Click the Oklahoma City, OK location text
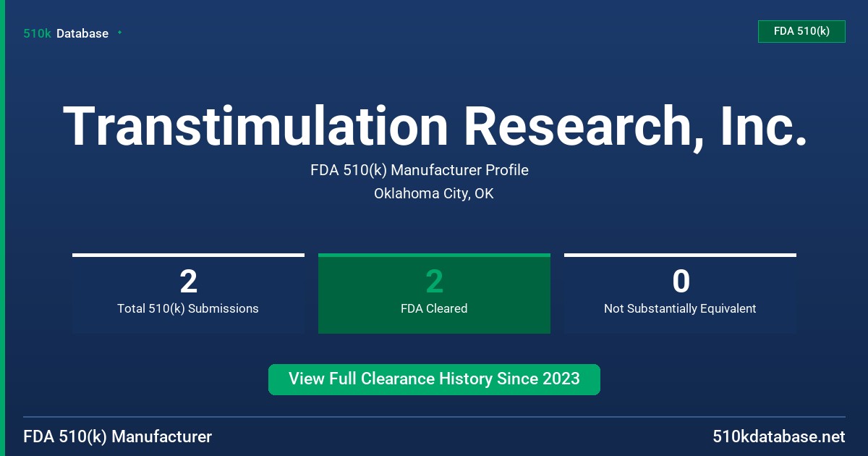This screenshot has height=456, width=868. click(434, 193)
